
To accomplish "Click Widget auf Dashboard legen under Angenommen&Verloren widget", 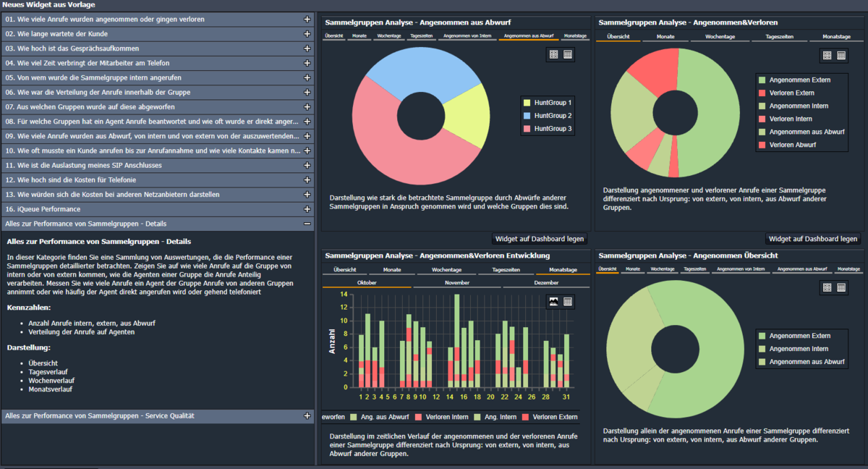I will point(813,239).
